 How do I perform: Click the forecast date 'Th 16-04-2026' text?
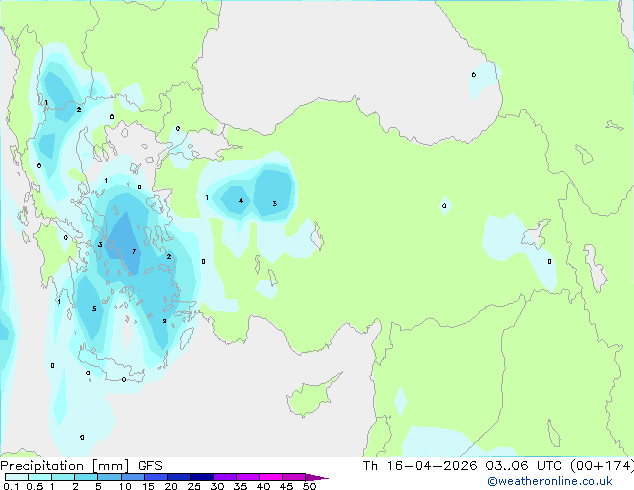click(420, 466)
